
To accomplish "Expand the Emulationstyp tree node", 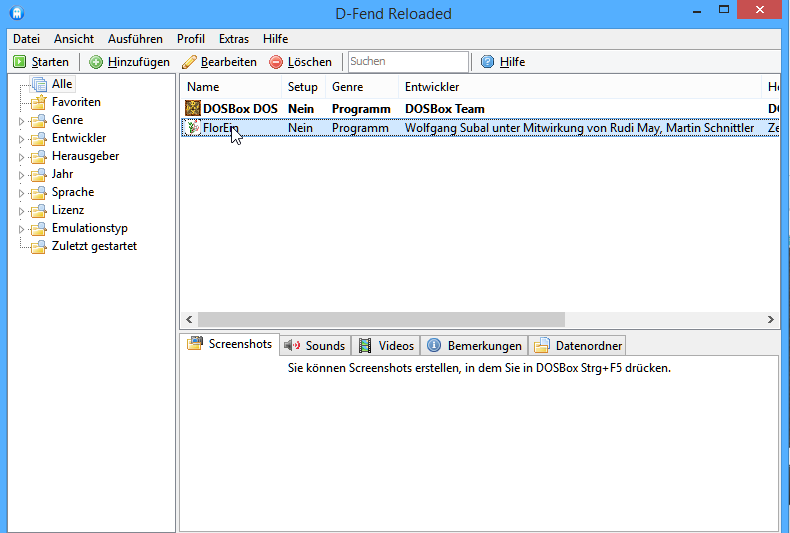I will pyautogui.click(x=21, y=230).
